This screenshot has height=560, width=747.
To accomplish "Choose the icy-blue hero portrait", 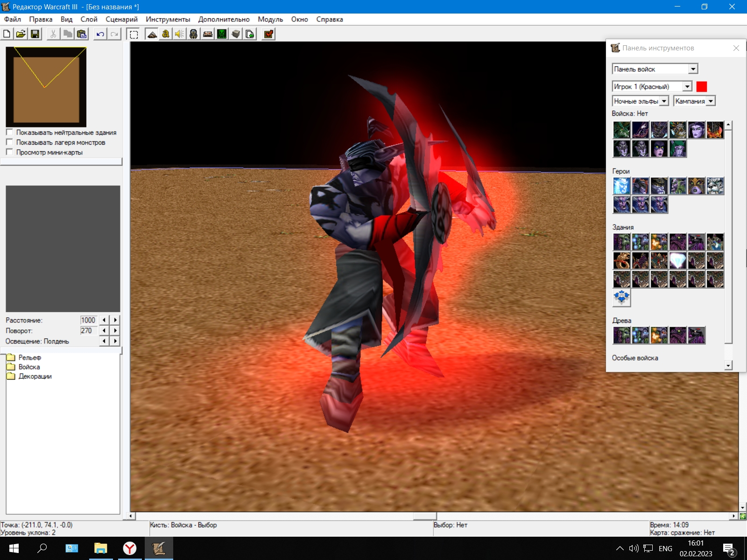I will pyautogui.click(x=621, y=186).
